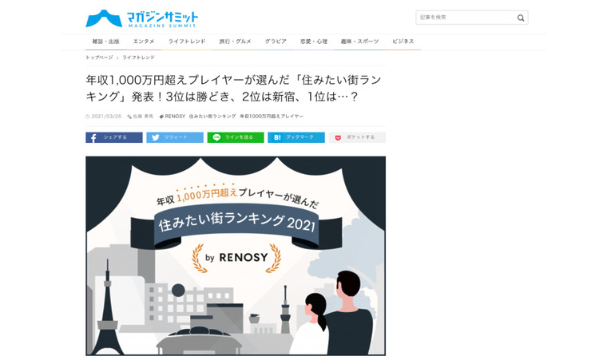607x364 pixels.
Task: Bookmark the article with Hatena B! button
Action: (296, 137)
